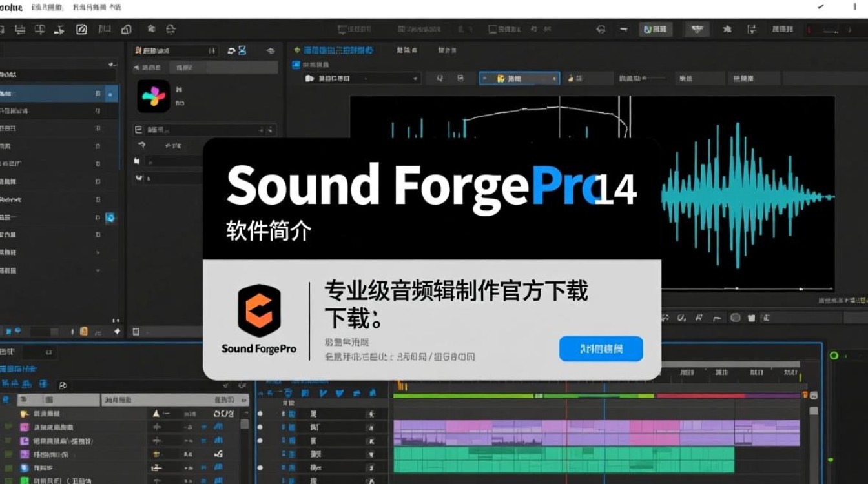Expand the dropdown arrow on the project panel header
The width and height of the screenshot is (868, 484).
[x=270, y=50]
